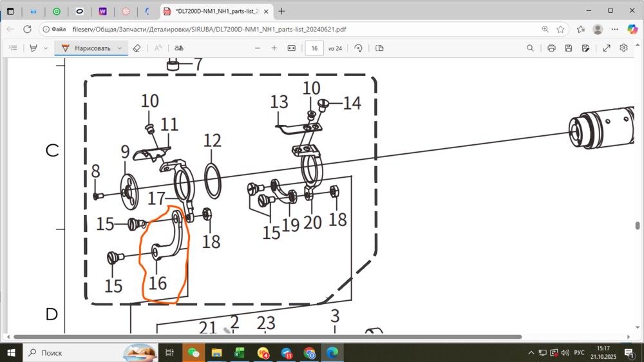Toggle the page view layout button

(379, 48)
